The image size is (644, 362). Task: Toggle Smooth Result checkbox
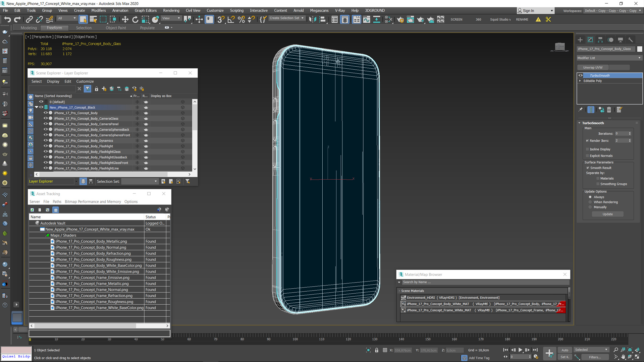point(588,168)
